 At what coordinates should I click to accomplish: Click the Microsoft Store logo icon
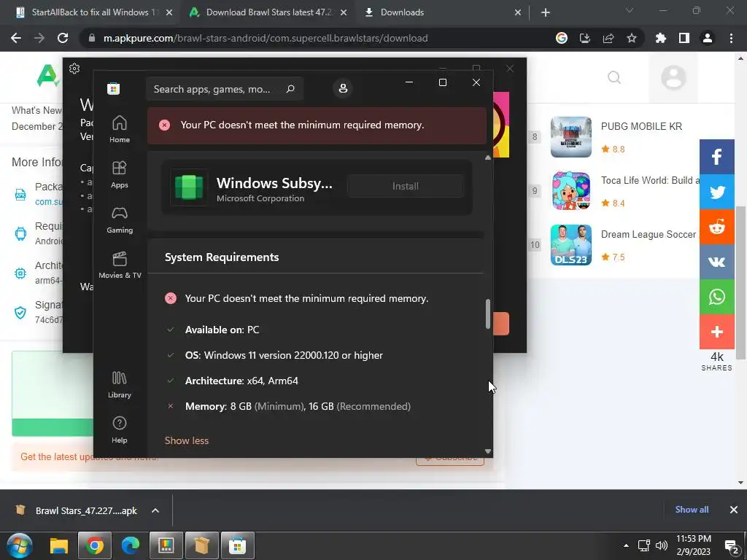113,88
